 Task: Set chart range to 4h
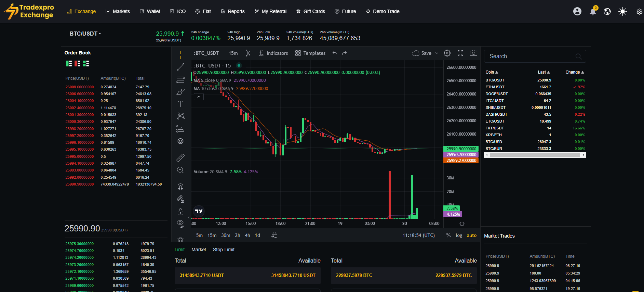(x=247, y=235)
